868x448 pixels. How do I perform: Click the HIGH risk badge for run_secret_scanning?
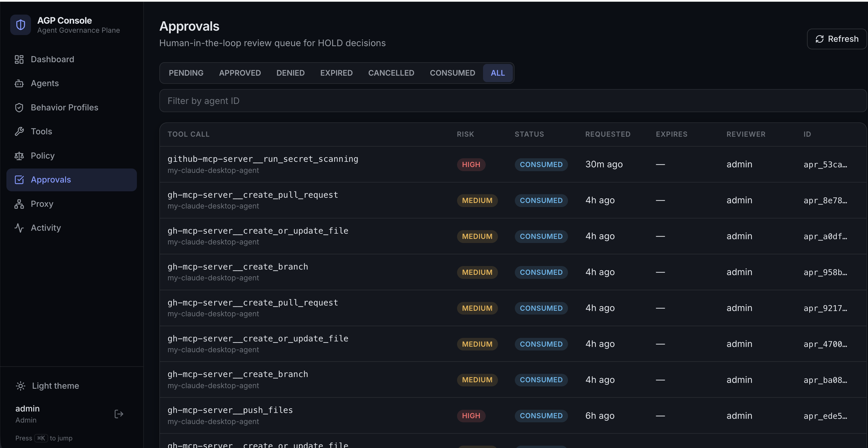click(471, 164)
